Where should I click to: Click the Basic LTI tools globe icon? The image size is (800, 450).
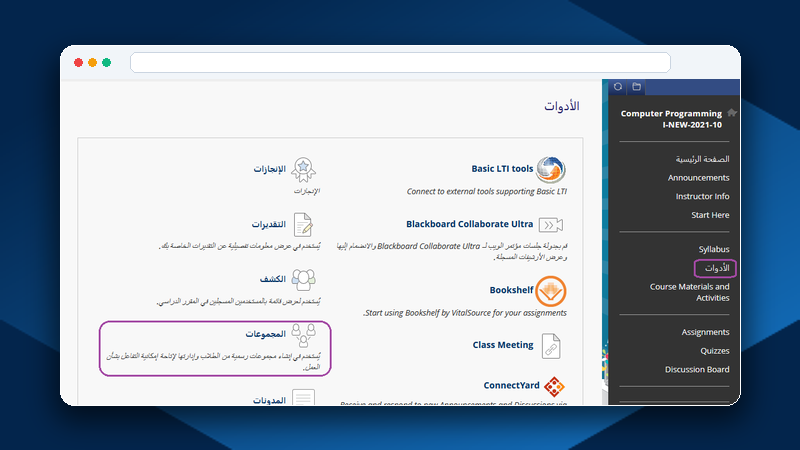pyautogui.click(x=551, y=169)
